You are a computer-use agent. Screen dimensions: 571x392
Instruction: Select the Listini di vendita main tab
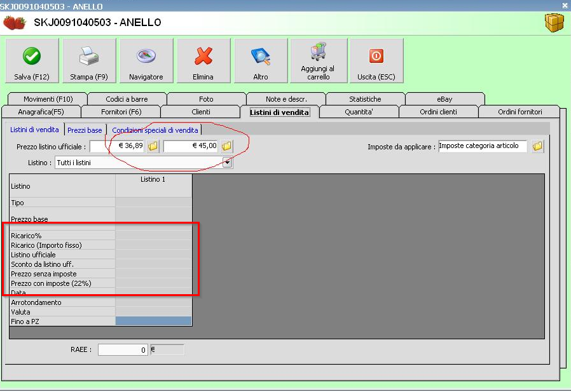click(280, 112)
